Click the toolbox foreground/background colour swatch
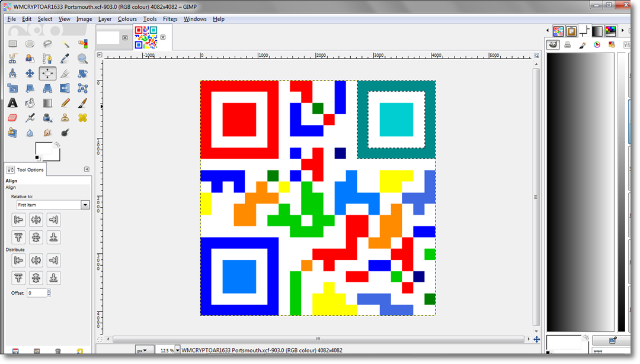Image resolution: width=640 pixels, height=364 pixels. (47, 152)
